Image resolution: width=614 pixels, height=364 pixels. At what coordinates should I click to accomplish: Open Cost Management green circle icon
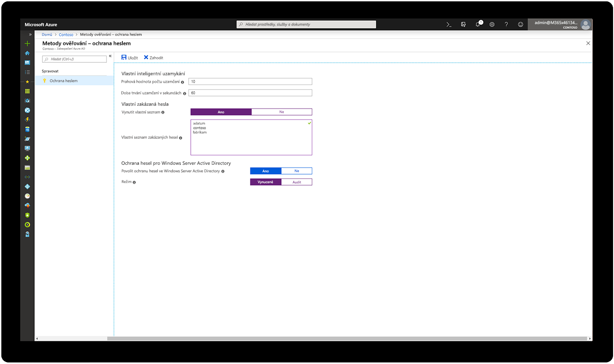point(27,224)
